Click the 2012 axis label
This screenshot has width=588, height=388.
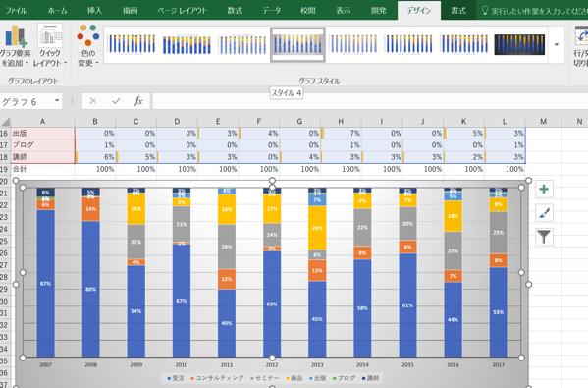pyautogui.click(x=272, y=364)
